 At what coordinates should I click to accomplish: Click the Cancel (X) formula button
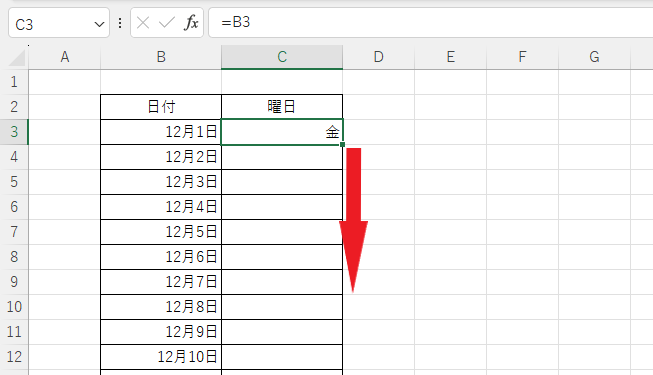(x=143, y=22)
